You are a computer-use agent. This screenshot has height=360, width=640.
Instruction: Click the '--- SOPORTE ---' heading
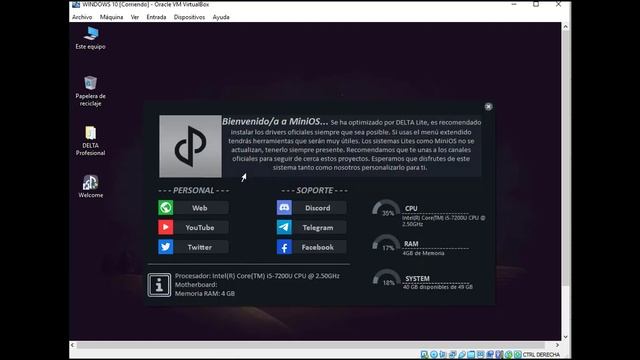click(x=314, y=190)
